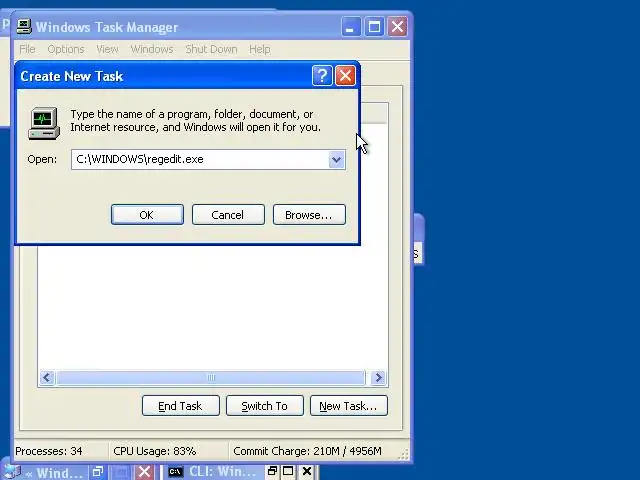This screenshot has height=480, width=640.
Task: Open the Options menu in Task Manager
Action: point(66,49)
